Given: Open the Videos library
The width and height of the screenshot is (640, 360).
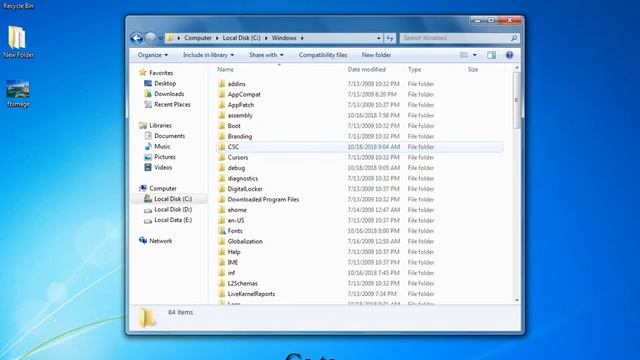Looking at the screenshot, I should pos(163,167).
